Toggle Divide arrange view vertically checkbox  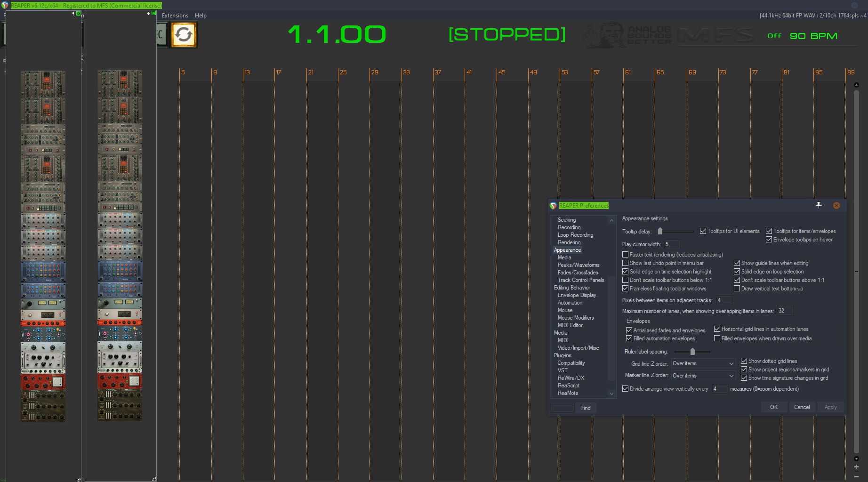point(625,389)
